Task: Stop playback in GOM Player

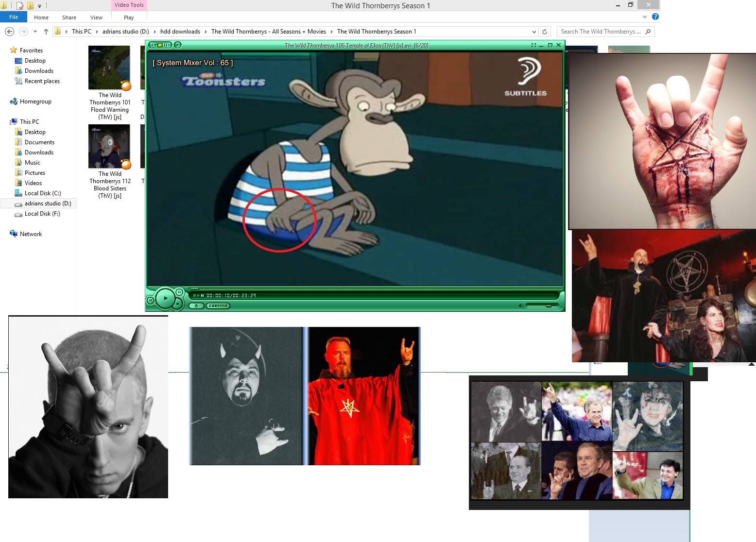Action: click(177, 304)
